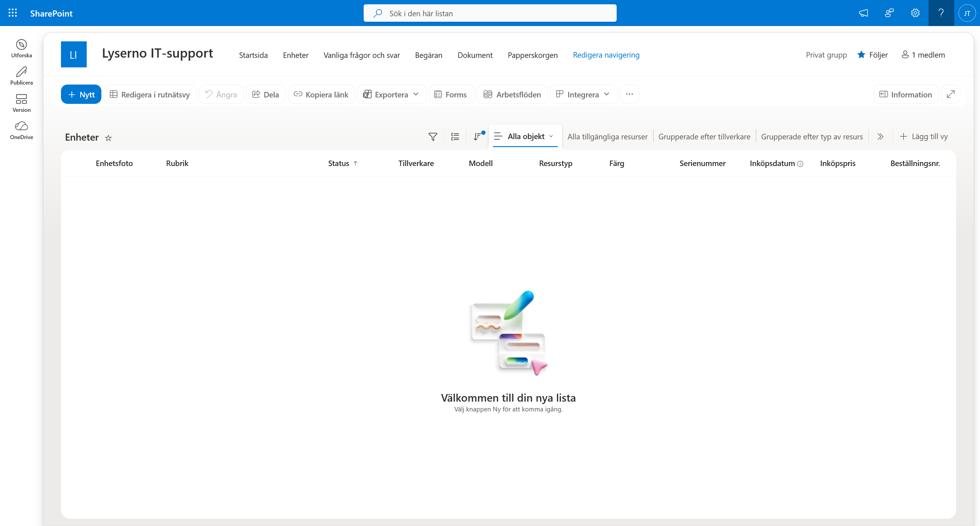The height and width of the screenshot is (526, 980).
Task: Open Dokument in site navigation
Action: click(x=475, y=55)
